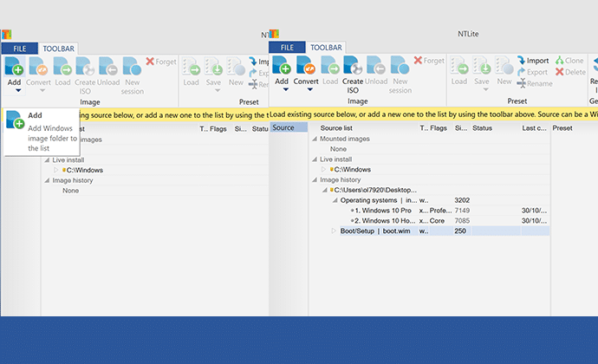Collapse Mounted images group in right window

[315, 139]
